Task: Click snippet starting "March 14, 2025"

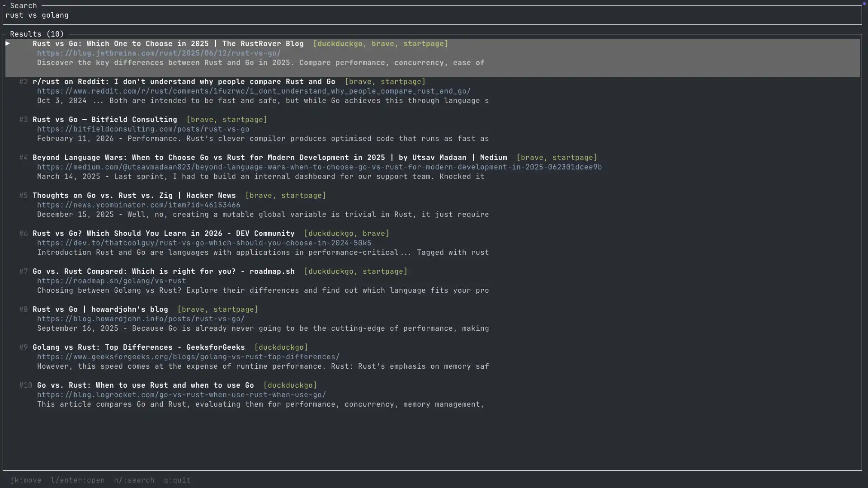Action: (x=261, y=177)
